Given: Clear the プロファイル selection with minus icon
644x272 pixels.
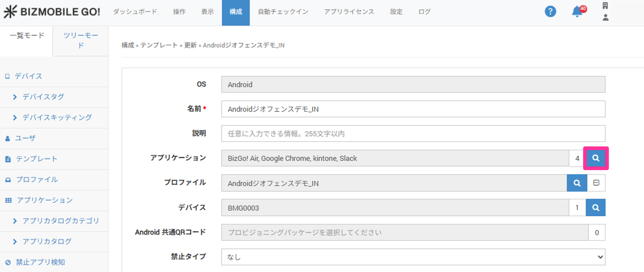Looking at the screenshot, I should tap(596, 183).
